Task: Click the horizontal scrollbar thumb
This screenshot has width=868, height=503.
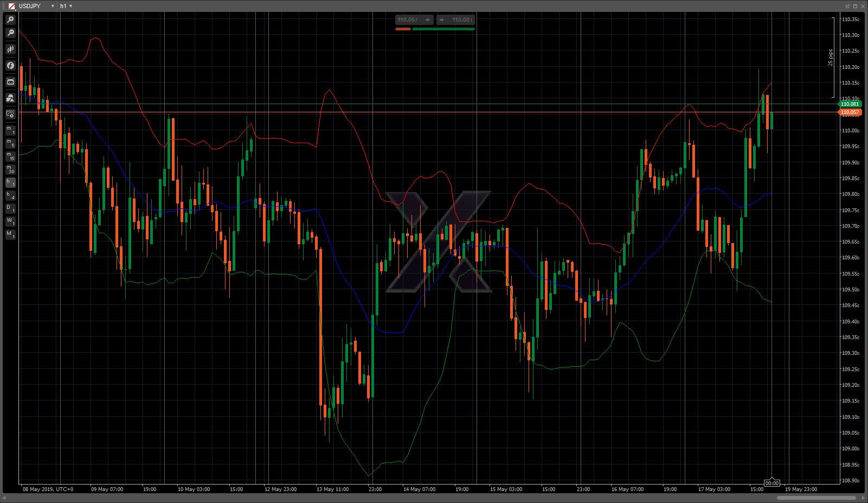Action: [x=816, y=498]
